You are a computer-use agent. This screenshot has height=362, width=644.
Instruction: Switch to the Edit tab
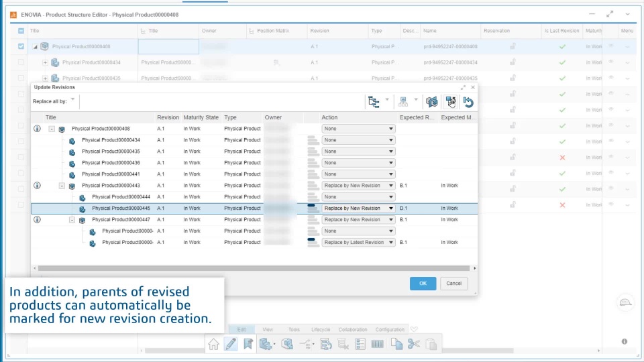coord(241,330)
